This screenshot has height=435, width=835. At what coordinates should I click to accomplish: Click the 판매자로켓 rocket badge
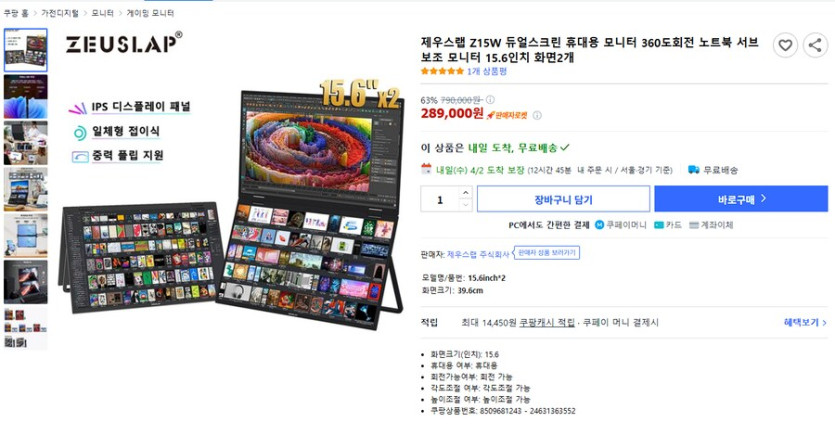507,115
